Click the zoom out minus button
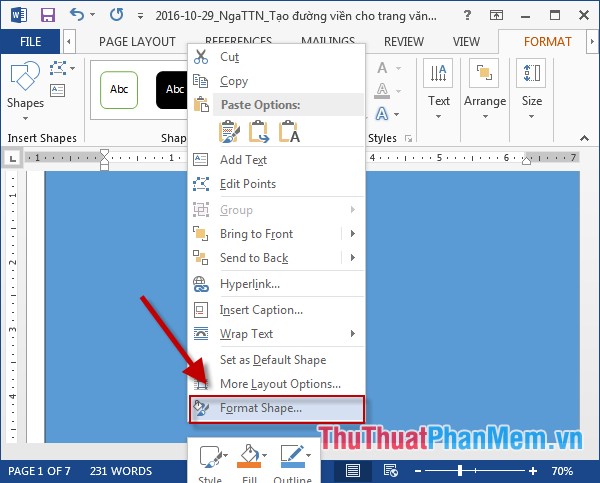600x483 pixels. point(418,471)
